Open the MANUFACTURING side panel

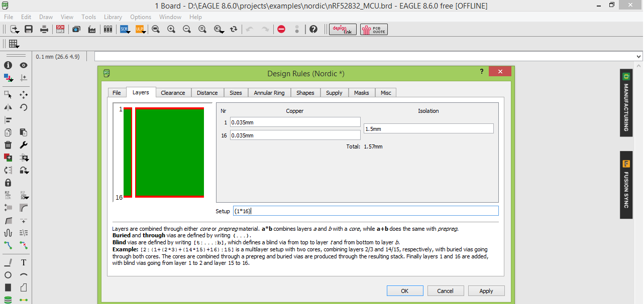click(626, 103)
